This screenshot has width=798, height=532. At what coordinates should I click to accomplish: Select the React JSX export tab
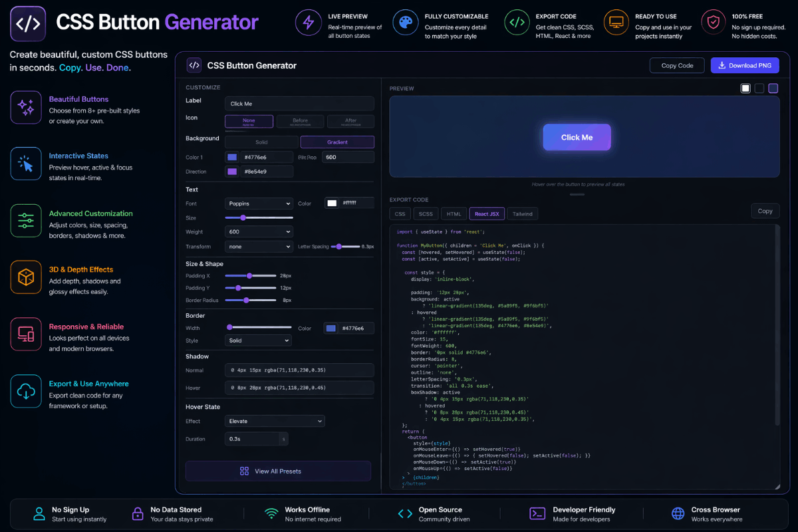coord(487,213)
